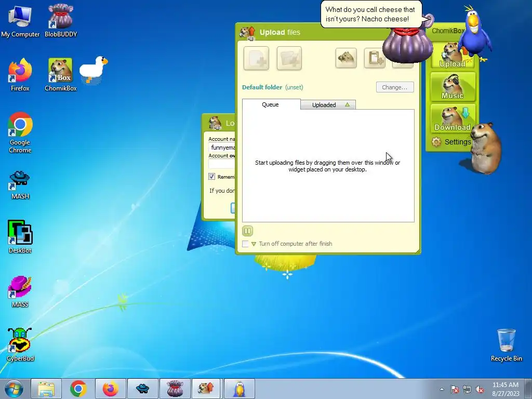Open DeskBot desktop shortcut

tap(20, 236)
